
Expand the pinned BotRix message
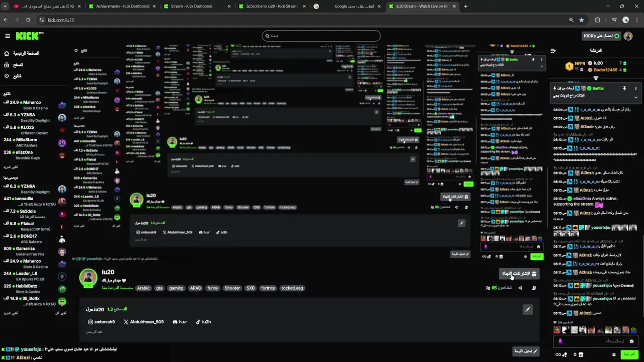636,98
